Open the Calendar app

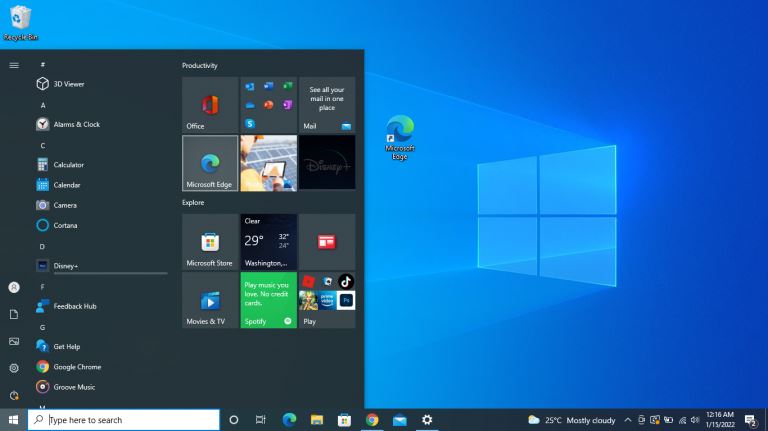pos(100,185)
